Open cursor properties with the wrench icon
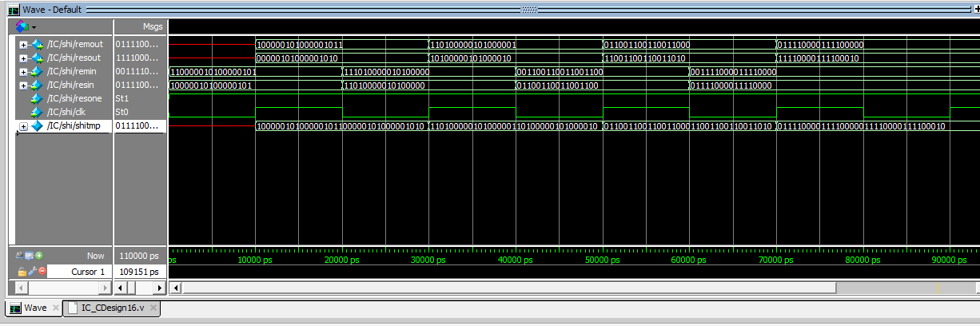This screenshot has height=326, width=980. coord(31,272)
